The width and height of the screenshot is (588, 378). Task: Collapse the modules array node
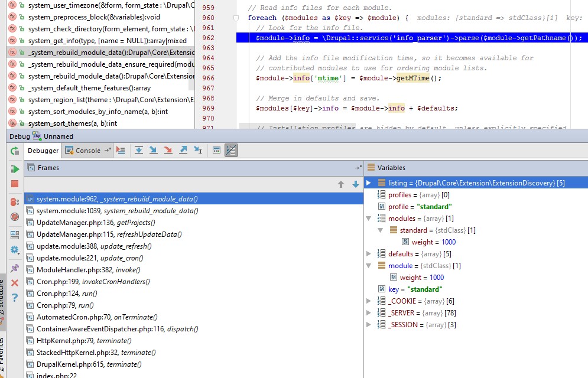[369, 219]
